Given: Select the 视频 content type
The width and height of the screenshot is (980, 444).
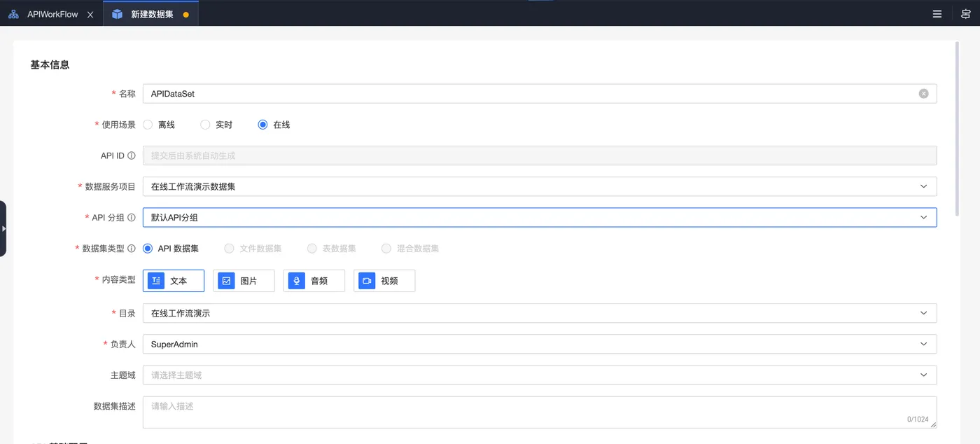Looking at the screenshot, I should tap(384, 281).
